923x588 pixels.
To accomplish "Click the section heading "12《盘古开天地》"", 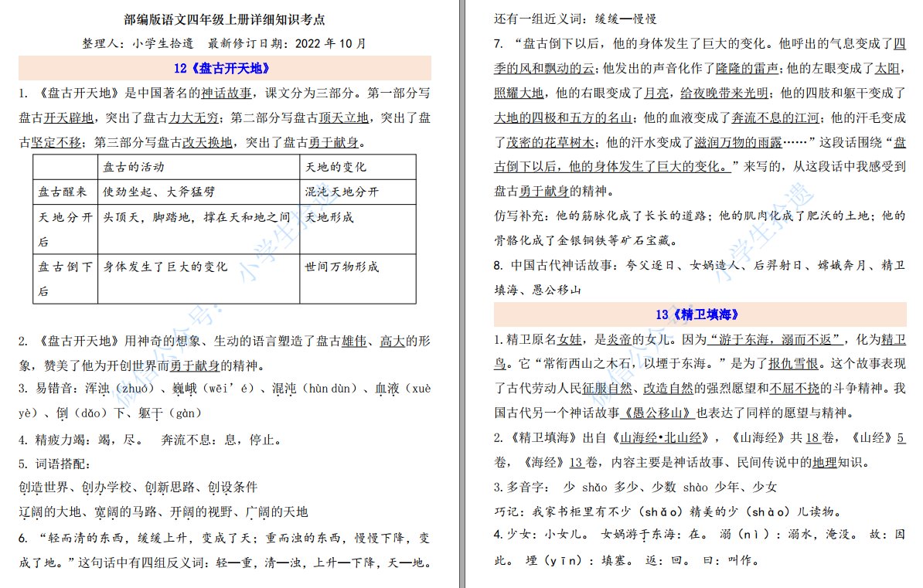I will click(x=222, y=68).
